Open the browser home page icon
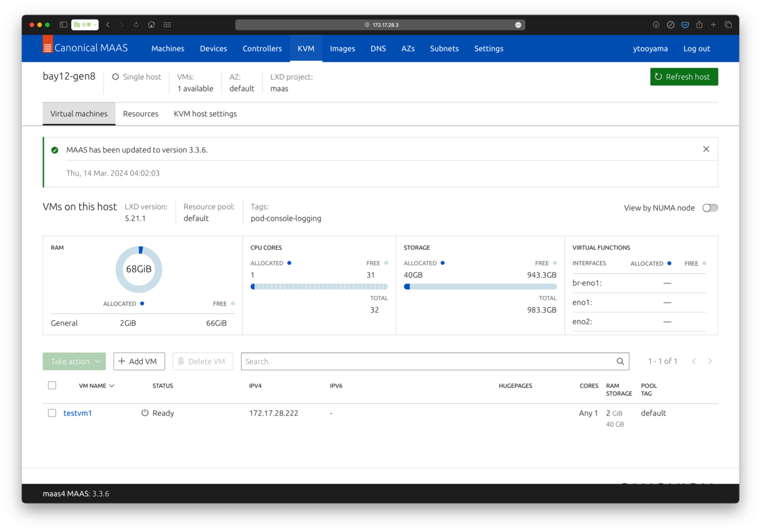 [x=151, y=25]
